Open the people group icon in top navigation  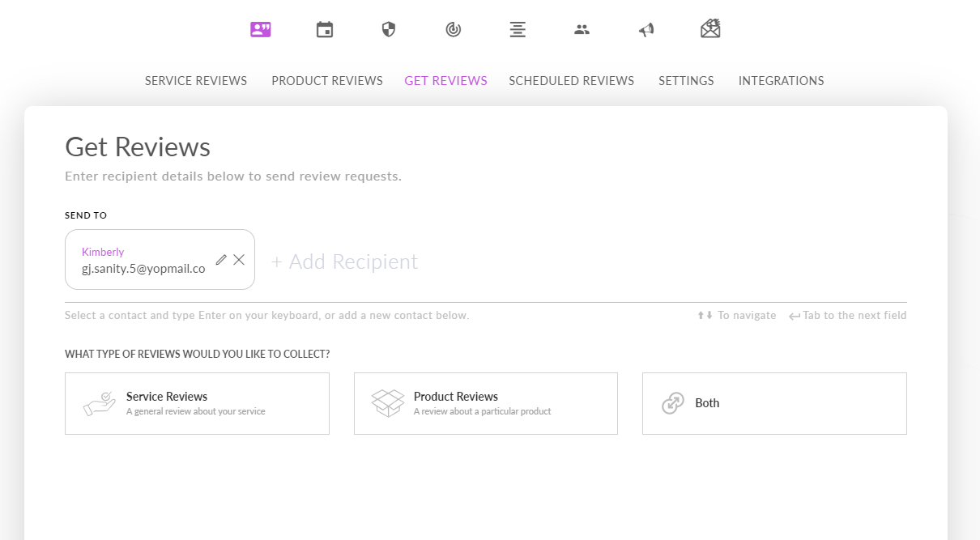[x=582, y=30]
